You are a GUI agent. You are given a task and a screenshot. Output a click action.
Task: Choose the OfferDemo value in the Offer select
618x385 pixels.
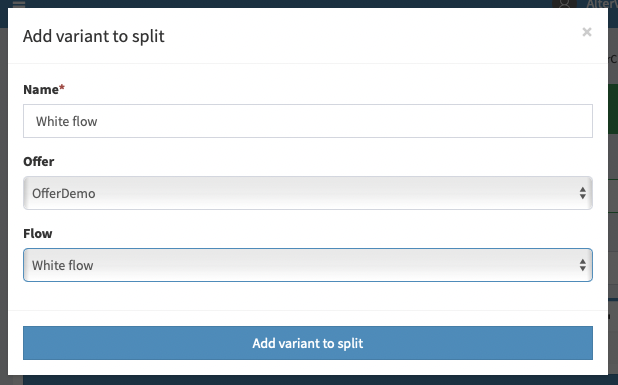pos(64,193)
